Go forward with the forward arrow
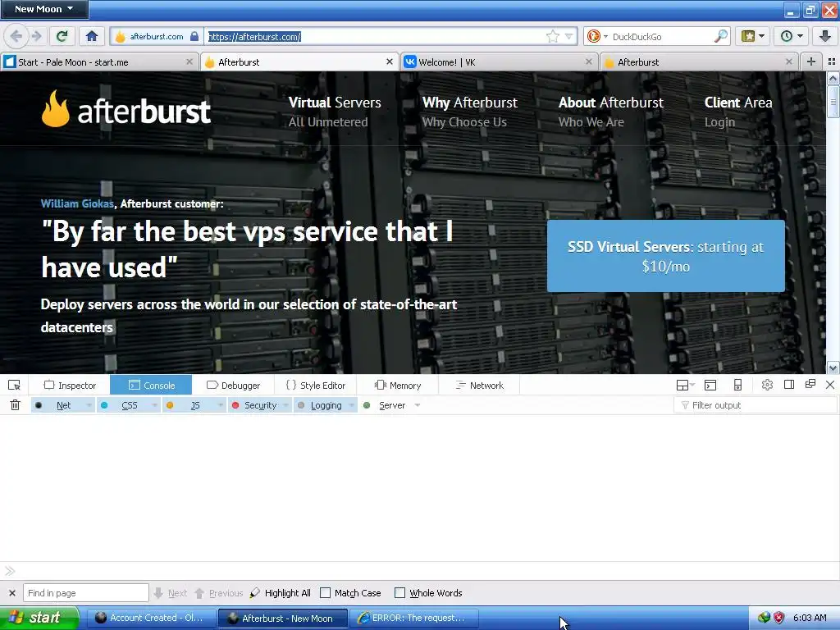 [x=36, y=36]
